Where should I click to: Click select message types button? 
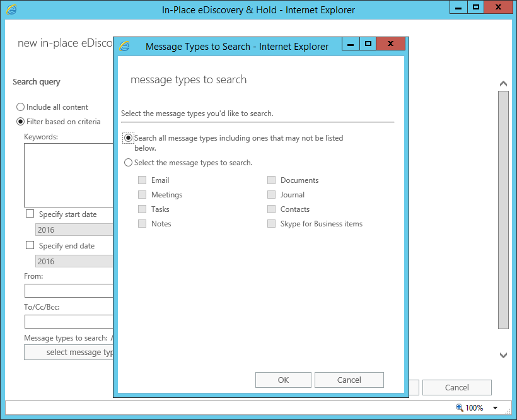point(69,353)
